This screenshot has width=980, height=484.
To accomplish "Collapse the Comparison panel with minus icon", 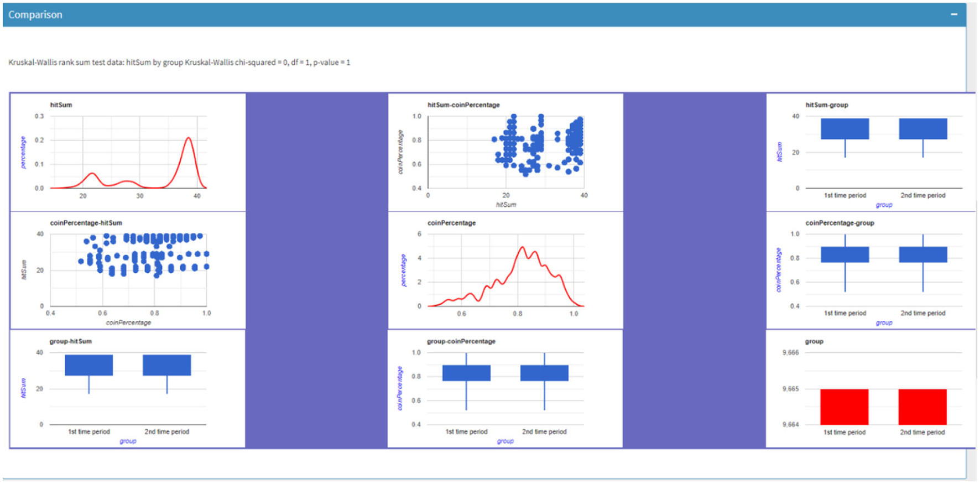I will coord(954,14).
